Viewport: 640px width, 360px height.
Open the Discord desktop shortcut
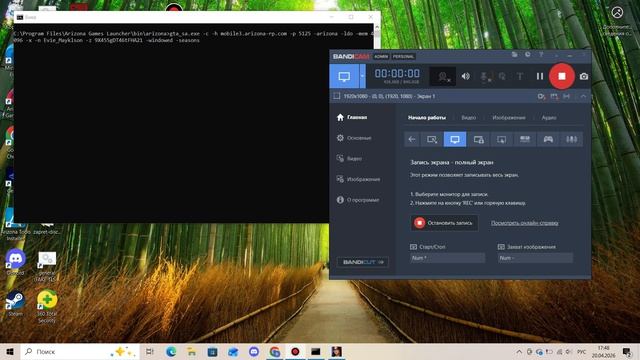point(16,262)
